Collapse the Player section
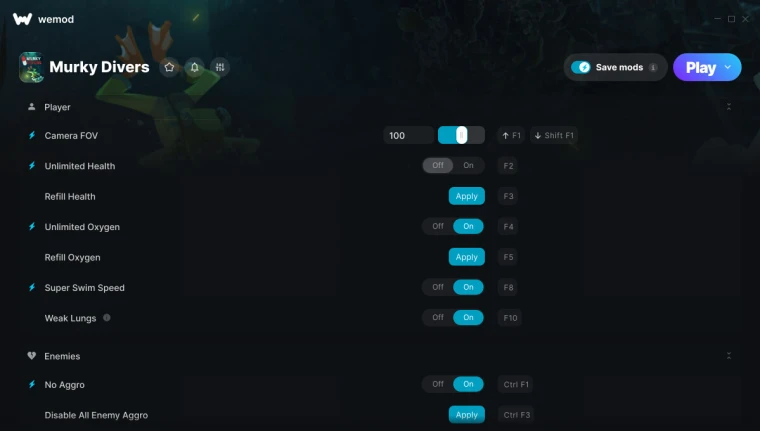The height and width of the screenshot is (431, 760). coord(728,107)
